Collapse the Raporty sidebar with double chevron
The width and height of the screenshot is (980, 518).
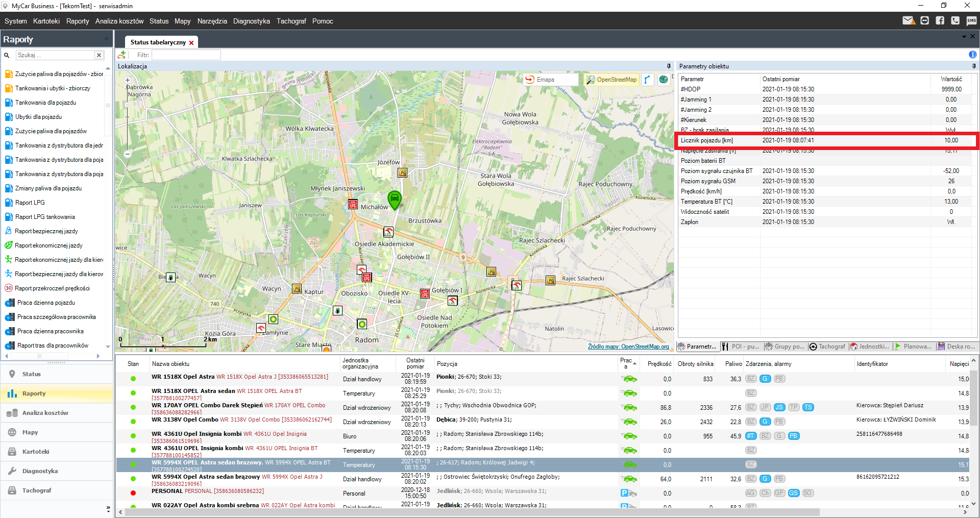(x=107, y=39)
